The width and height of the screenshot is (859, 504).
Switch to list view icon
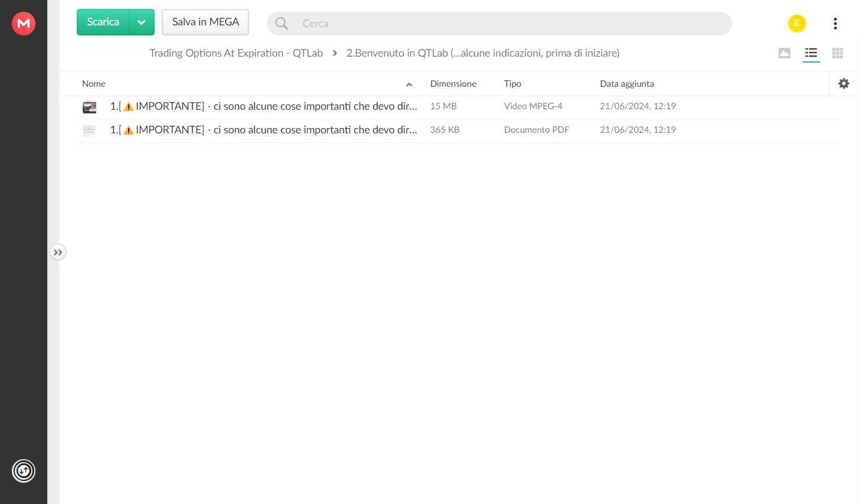click(x=811, y=53)
